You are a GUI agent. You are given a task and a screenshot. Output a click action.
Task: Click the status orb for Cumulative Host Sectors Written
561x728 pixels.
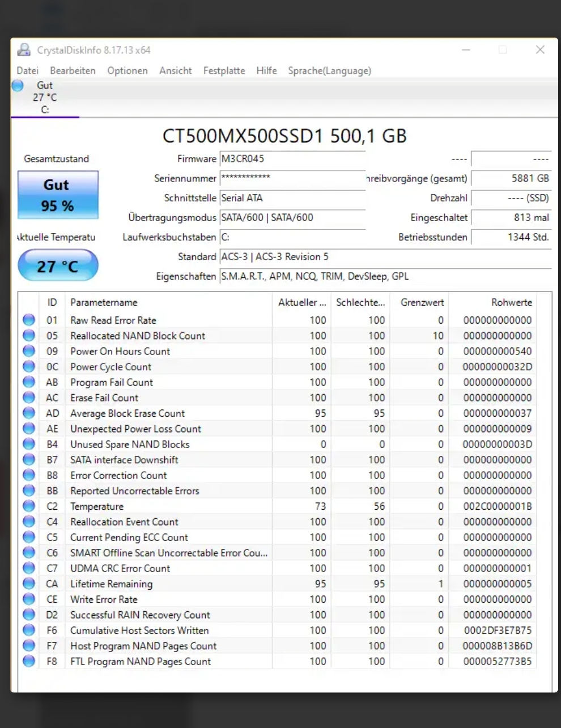point(29,630)
